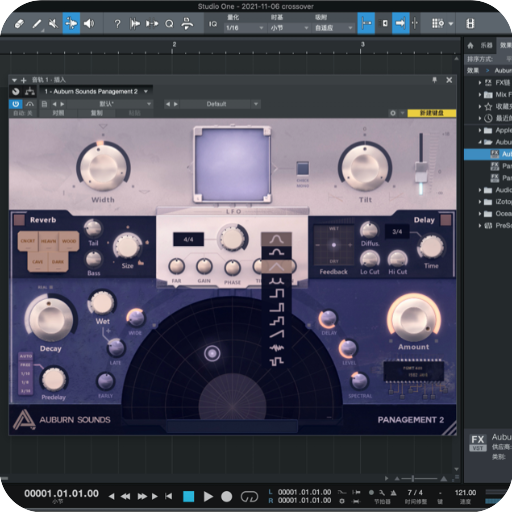Select the HEAVN reverb type button
This screenshot has width=512, height=512.
(48, 241)
